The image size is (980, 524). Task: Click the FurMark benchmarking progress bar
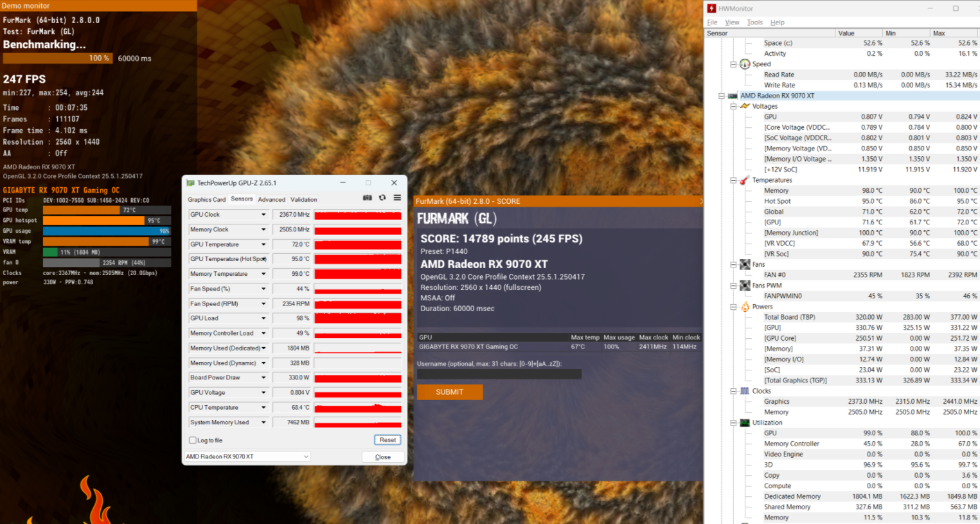tap(58, 58)
